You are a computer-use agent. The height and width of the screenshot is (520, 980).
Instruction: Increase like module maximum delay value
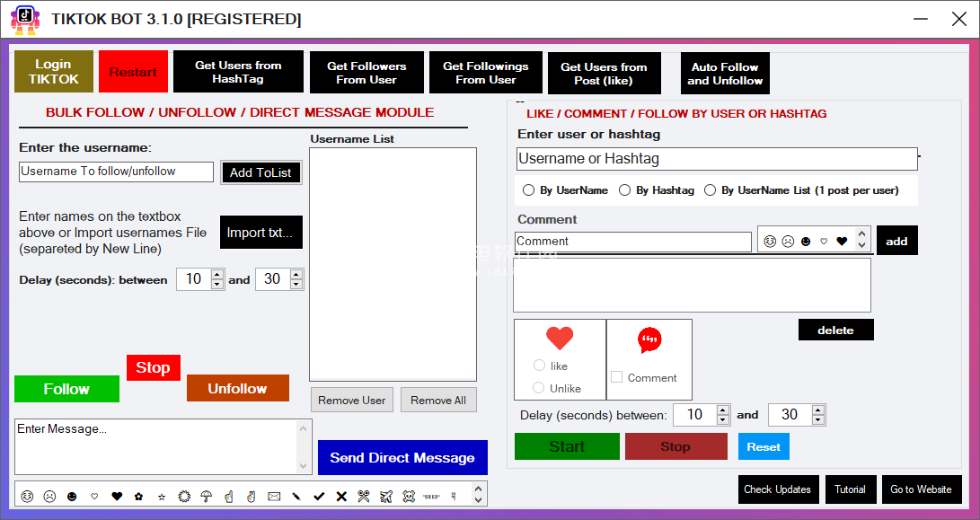pos(818,410)
